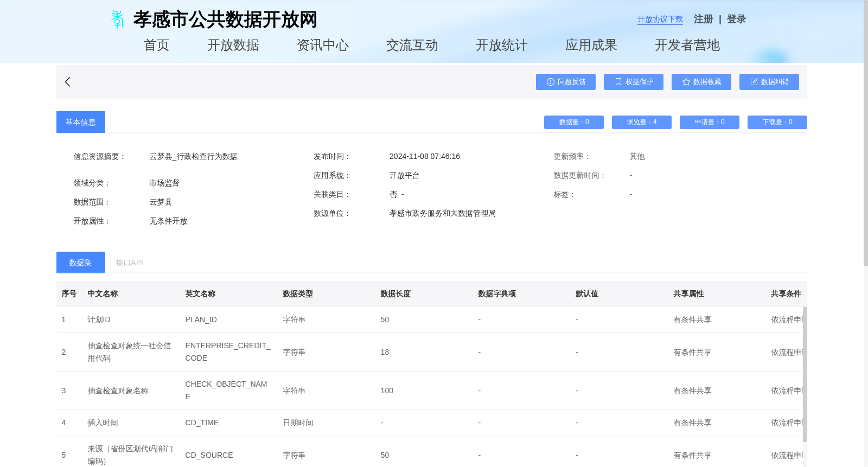Screen dimensions: 868x467
Task: Open the 开发者营地 menu item
Action: pos(687,45)
